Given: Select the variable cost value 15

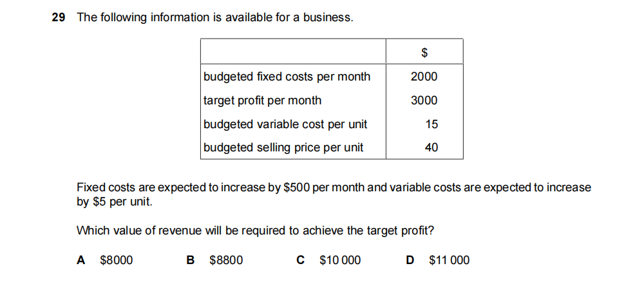Looking at the screenshot, I should click(431, 124).
